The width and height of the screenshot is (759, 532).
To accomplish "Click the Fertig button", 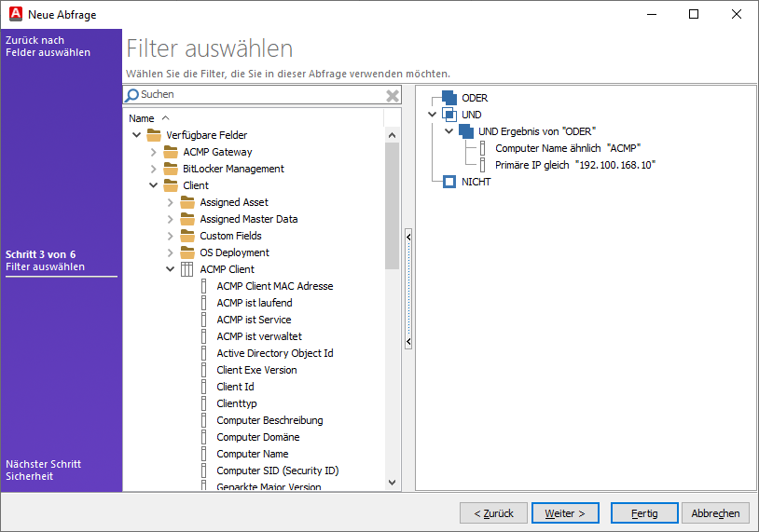I will pos(644,513).
